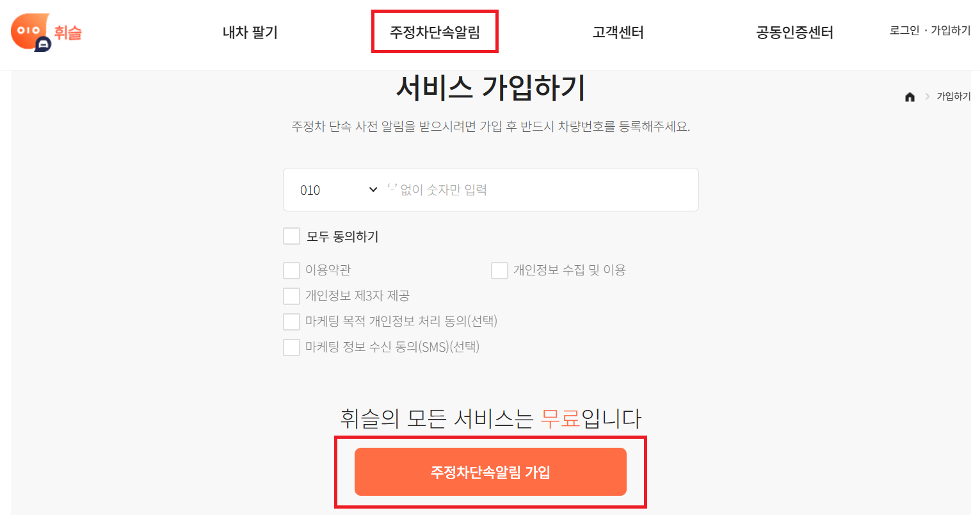
Task: Click the 가입하기 breadcrumb link
Action: 954,96
